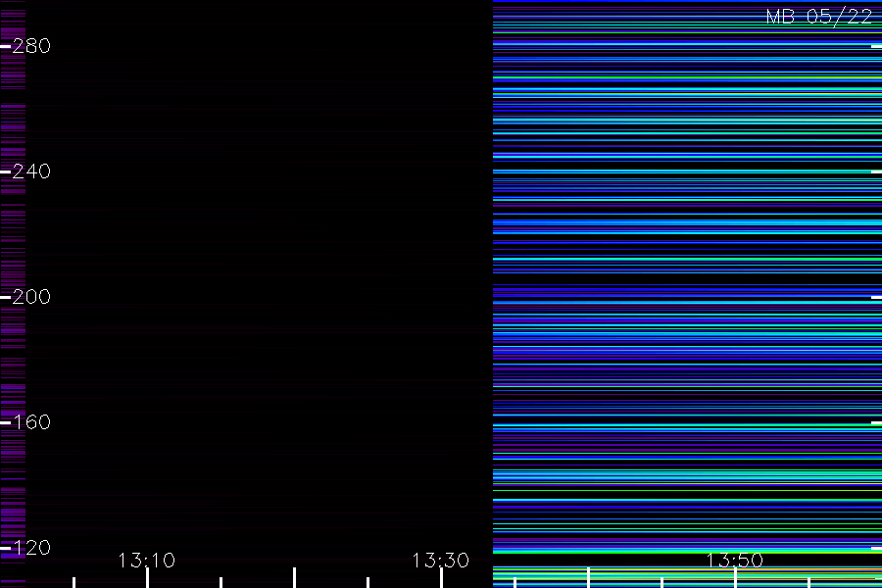Click the time tick mark below 13:30
This screenshot has width=882, height=588.
pos(441,578)
